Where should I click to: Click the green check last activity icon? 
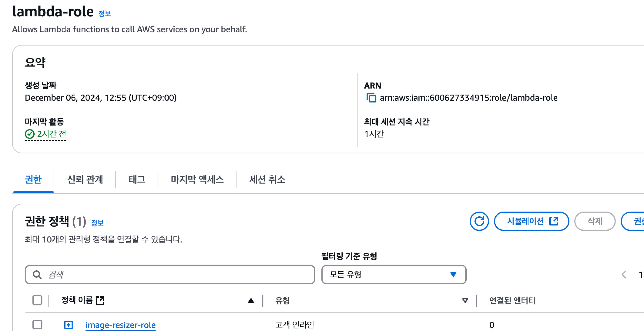pos(29,134)
